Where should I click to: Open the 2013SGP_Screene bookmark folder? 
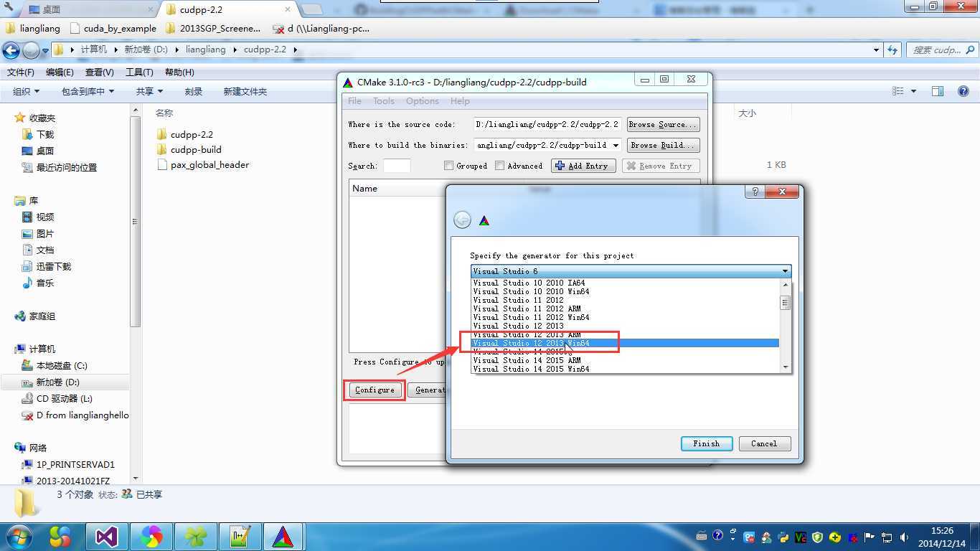click(212, 29)
